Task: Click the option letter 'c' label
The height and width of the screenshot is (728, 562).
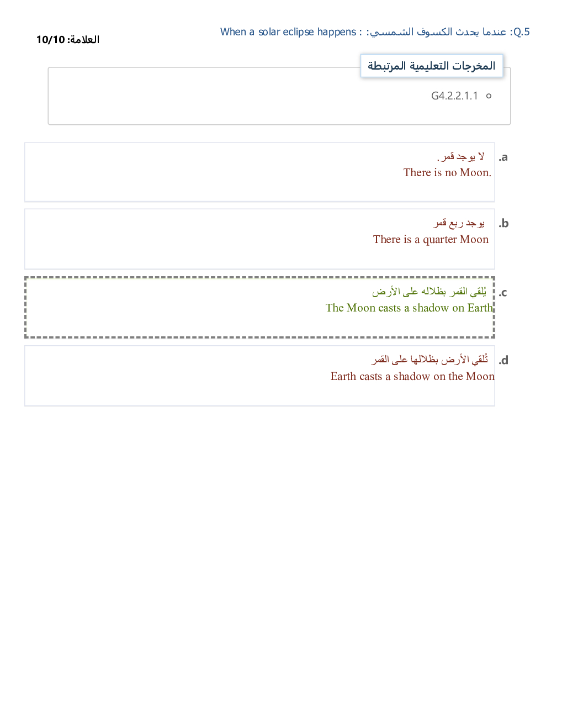Action: (x=503, y=293)
